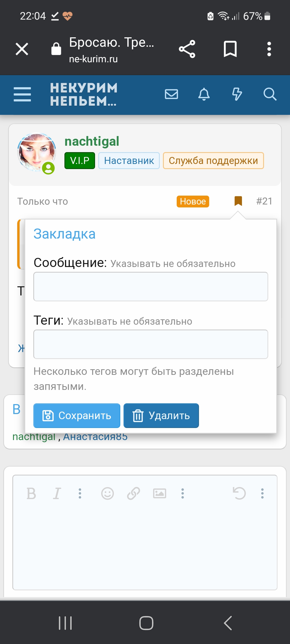Toggle the post bookmark icon
Viewport: 290px width, 644px height.
[x=238, y=201]
